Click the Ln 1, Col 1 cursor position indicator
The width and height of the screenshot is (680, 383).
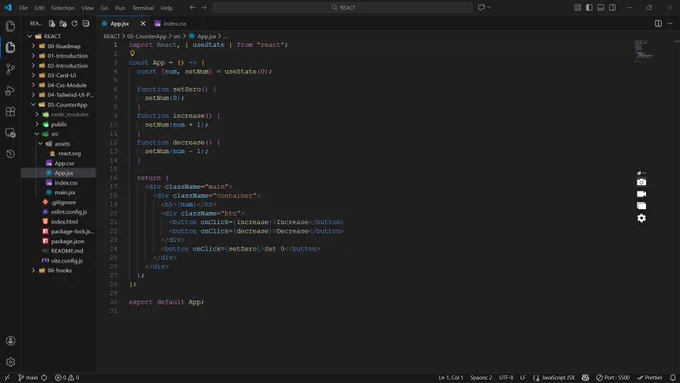[451, 377]
